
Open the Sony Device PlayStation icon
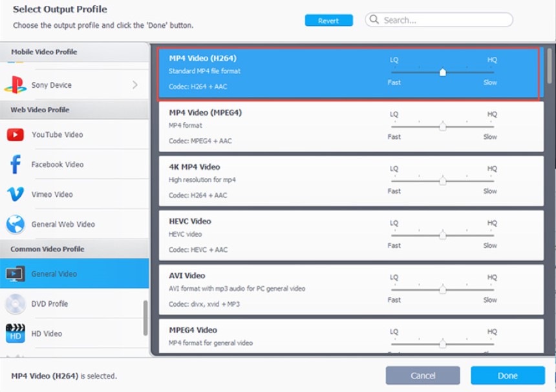point(16,85)
